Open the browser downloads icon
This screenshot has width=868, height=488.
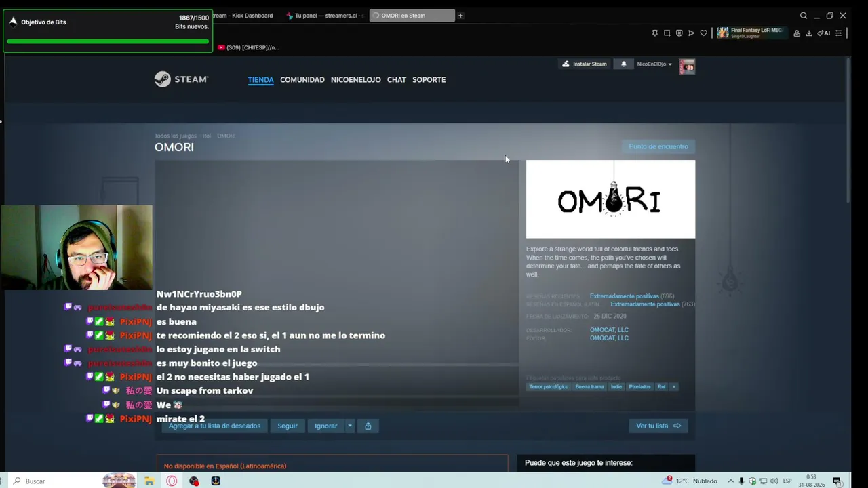(809, 33)
